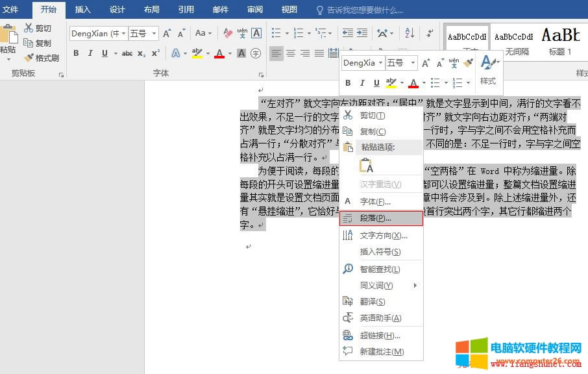588x374 pixels.
Task: Expand the bullet list style dropdown arrow
Action: (x=286, y=34)
